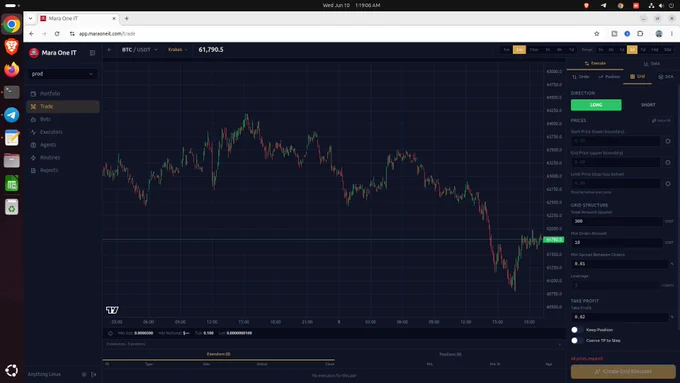This screenshot has height=383, width=680.
Task: Set chart range to 30d
Action: [x=667, y=50]
